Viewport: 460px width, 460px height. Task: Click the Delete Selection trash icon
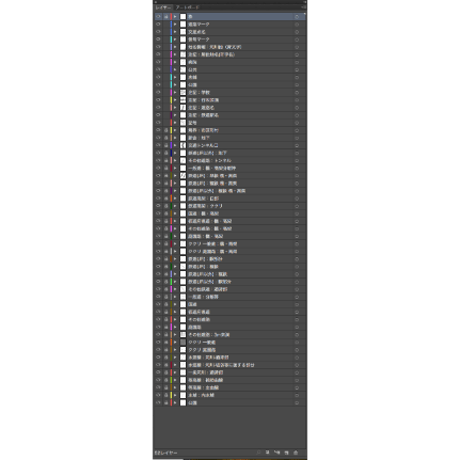point(295,452)
